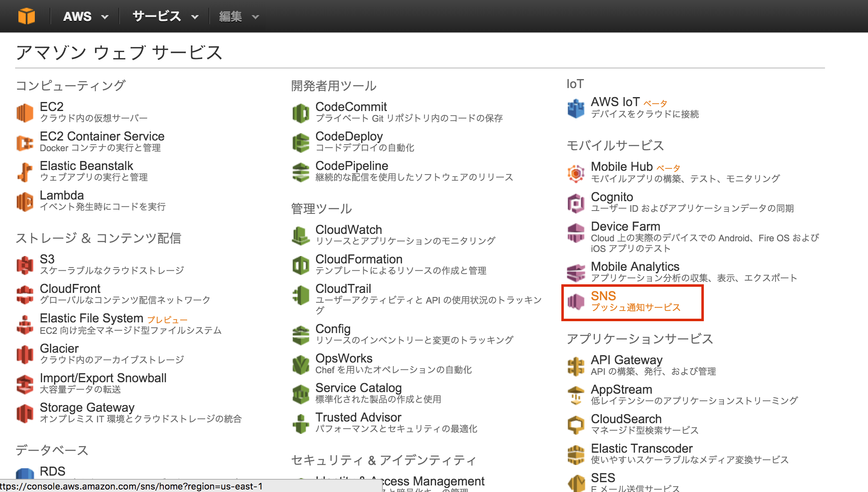Viewport: 868px width, 492px height.
Task: Click the CodeCommit service icon
Action: pos(301,113)
